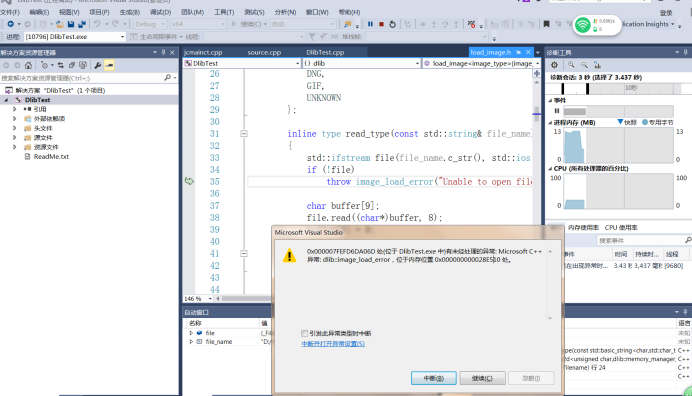The image size is (692, 396).
Task: Open the dlib namespace dropdown in editor
Action: [361, 64]
